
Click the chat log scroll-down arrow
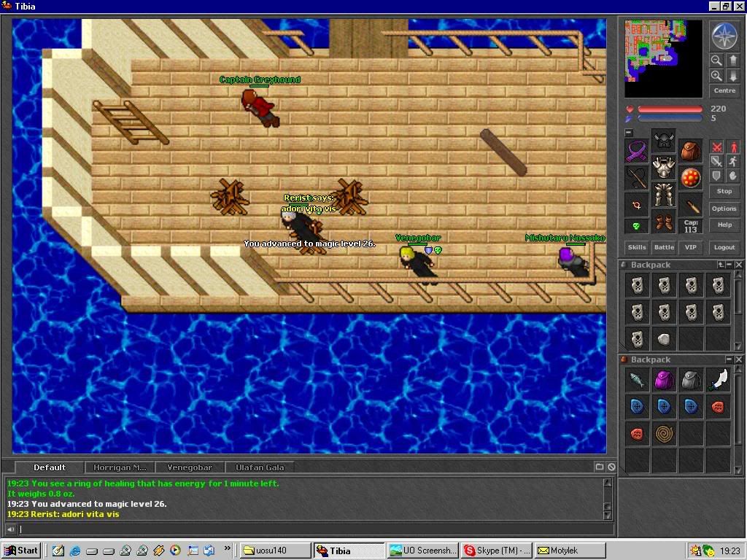(608, 515)
